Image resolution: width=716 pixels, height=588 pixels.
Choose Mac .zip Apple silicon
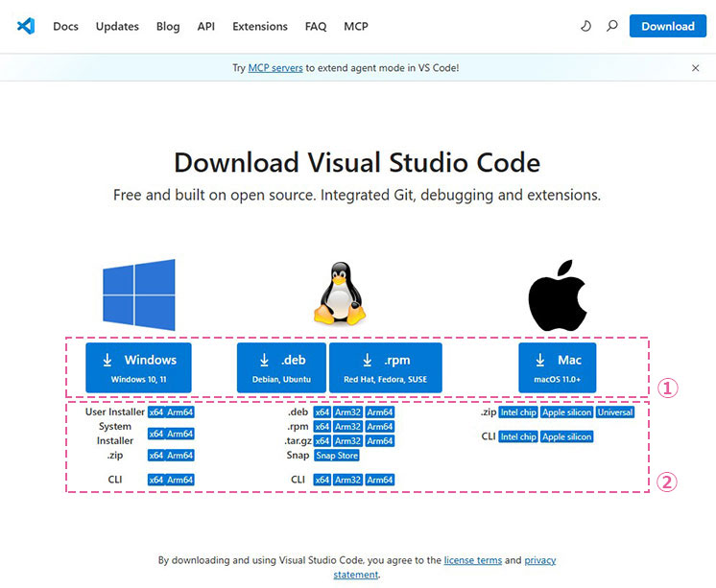[x=566, y=412]
